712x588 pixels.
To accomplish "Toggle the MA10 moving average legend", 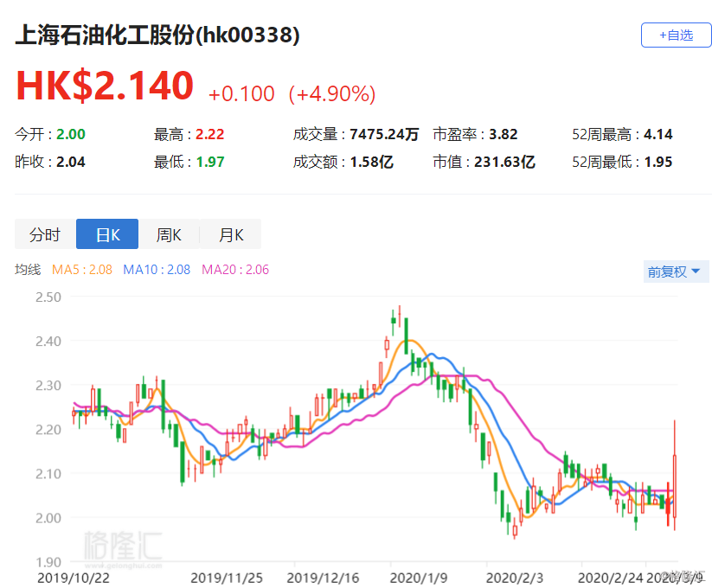I will click(157, 270).
